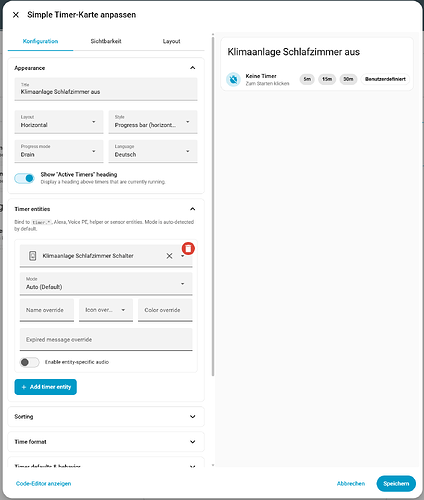
Task: Switch to the Sichtbarkeit tab
Action: pyautogui.click(x=106, y=41)
